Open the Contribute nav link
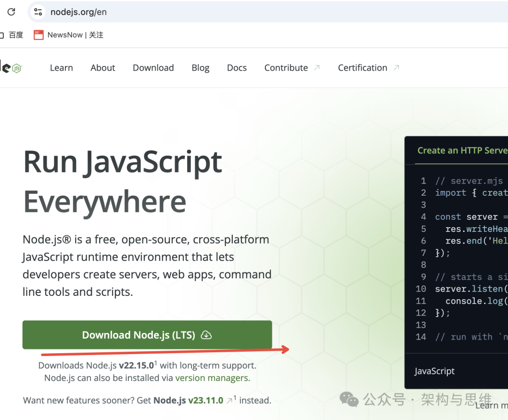Screen dimensions: 508x420 click(x=286, y=68)
